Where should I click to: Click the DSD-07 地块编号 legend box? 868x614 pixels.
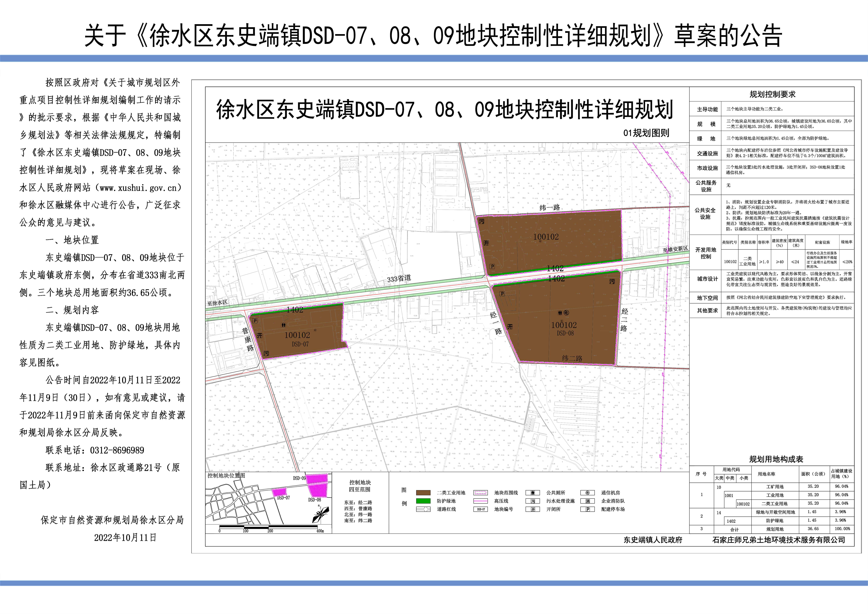[x=481, y=509]
